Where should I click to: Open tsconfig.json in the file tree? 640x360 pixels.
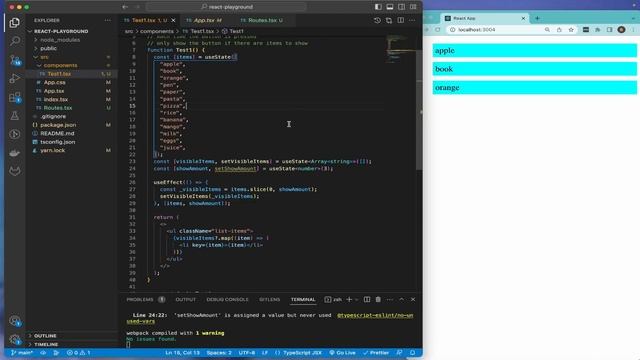[x=58, y=142]
